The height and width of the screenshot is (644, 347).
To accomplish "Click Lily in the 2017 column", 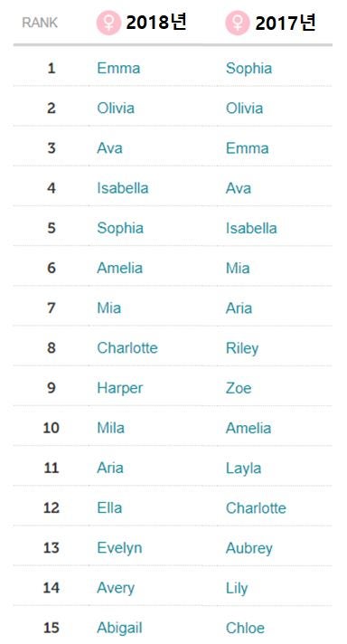I will (237, 589).
